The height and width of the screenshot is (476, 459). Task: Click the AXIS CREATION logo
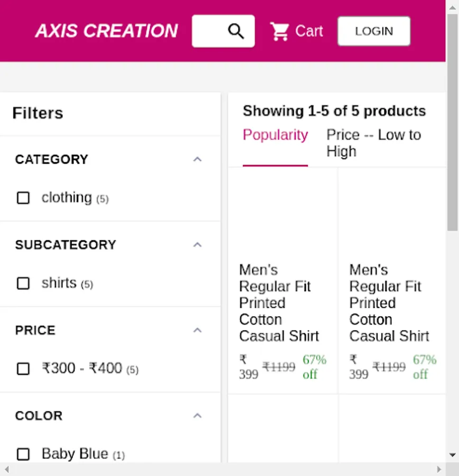pos(107,31)
